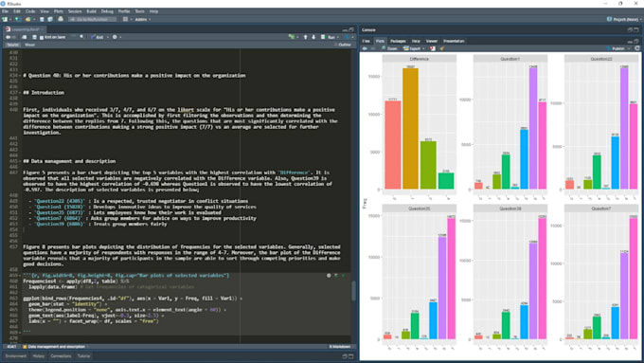Open the document settings gear
This screenshot has width=644, height=363.
pyautogui.click(x=115, y=37)
